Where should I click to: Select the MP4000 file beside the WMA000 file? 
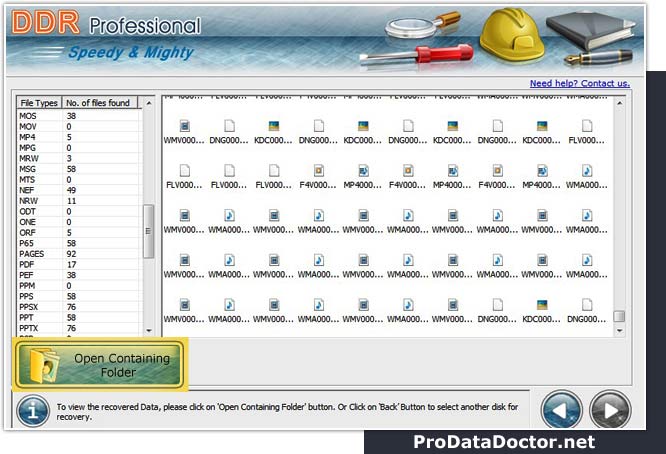click(x=542, y=177)
